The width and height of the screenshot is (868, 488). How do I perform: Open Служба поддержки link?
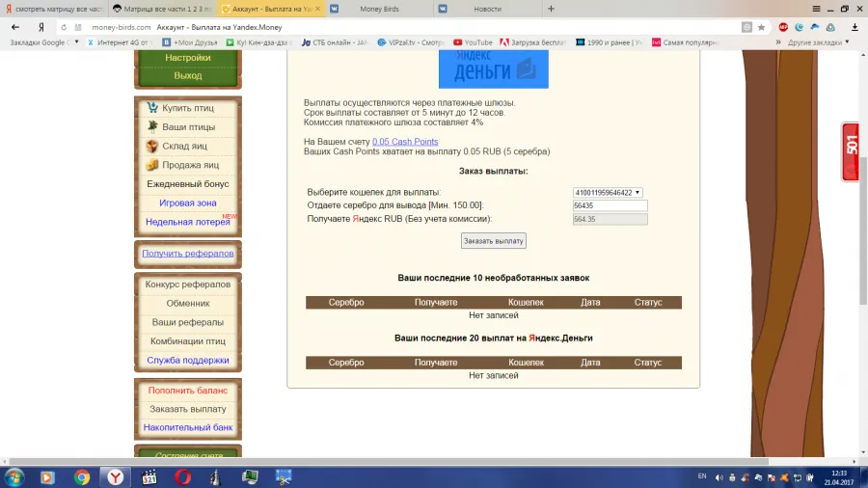(x=188, y=360)
